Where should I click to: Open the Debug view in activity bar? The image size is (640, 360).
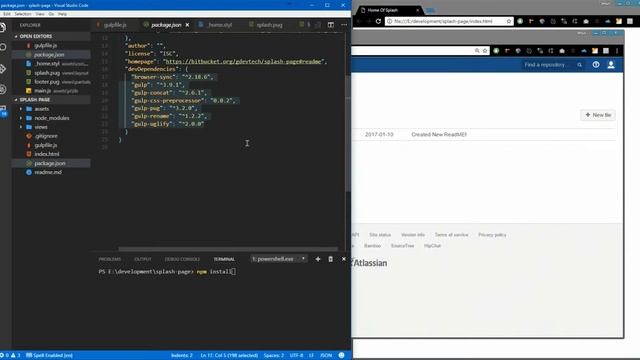3,89
